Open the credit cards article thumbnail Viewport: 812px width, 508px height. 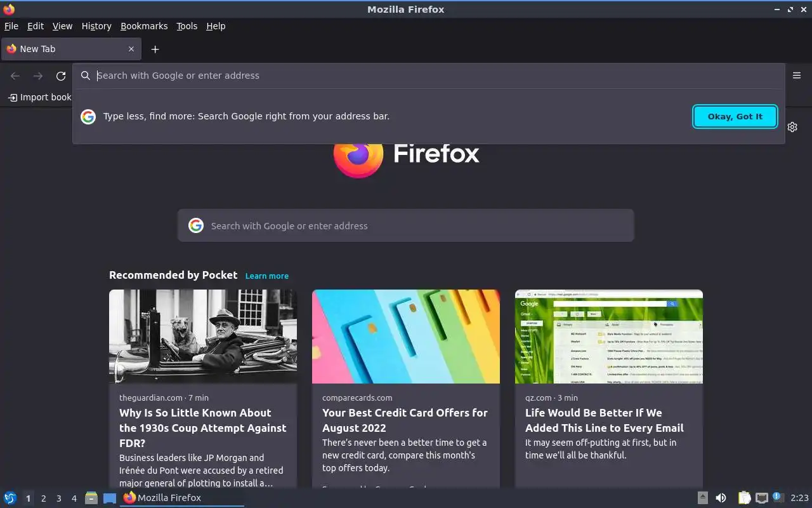(406, 337)
